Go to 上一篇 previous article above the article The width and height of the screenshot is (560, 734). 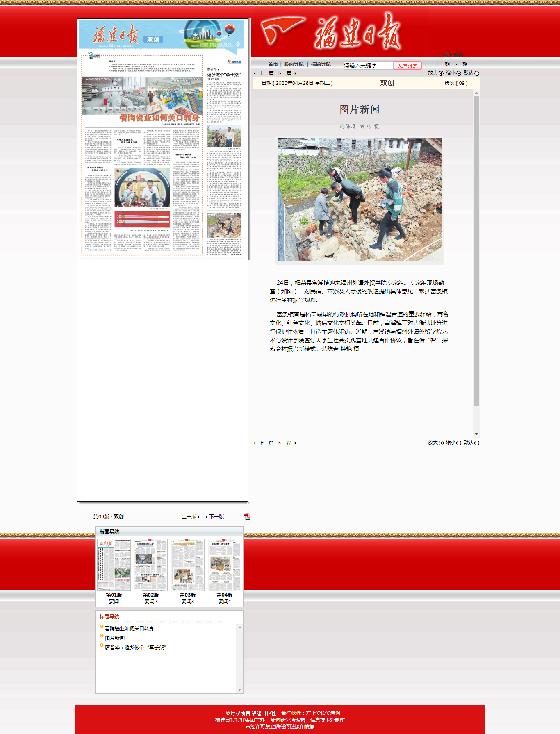(x=266, y=73)
